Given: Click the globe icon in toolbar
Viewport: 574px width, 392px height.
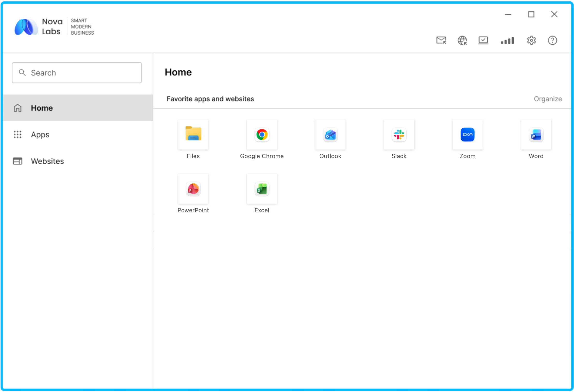Looking at the screenshot, I should tap(462, 40).
